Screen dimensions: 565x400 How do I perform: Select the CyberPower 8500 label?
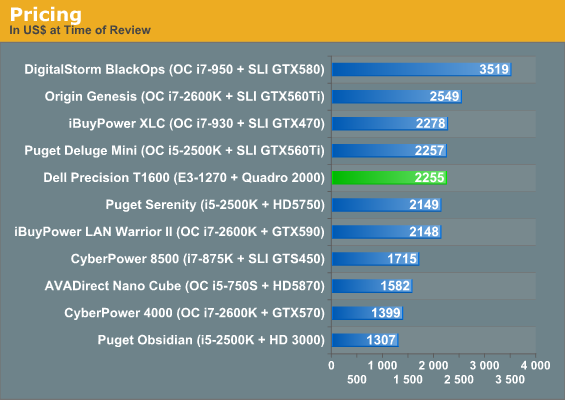[198, 259]
